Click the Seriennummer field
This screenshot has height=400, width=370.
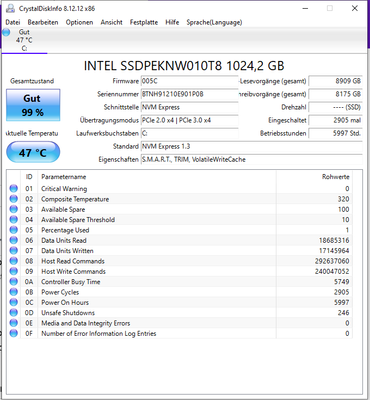189,94
